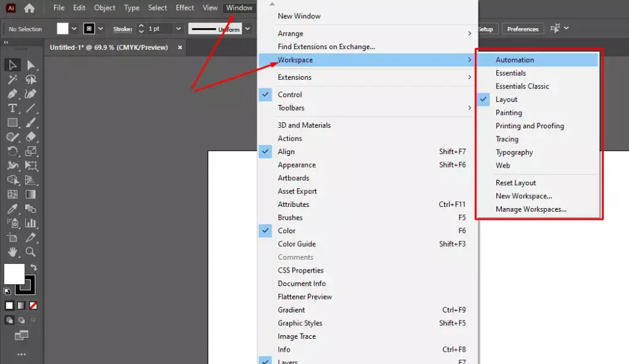
Task: Select the Selection (black arrow) tool
Action: coord(12,65)
